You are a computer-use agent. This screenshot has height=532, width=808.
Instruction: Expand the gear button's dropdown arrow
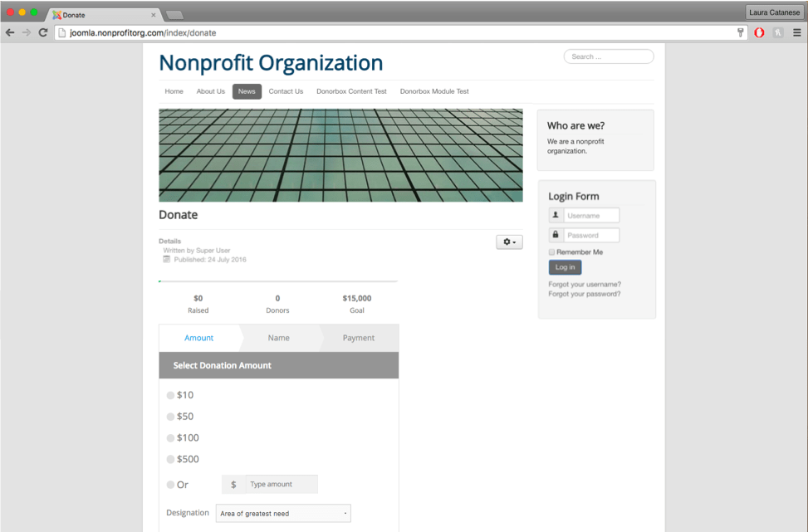[x=515, y=242]
